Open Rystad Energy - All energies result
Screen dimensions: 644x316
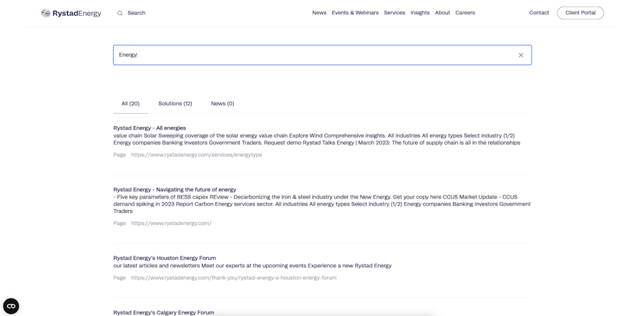pyautogui.click(x=150, y=128)
